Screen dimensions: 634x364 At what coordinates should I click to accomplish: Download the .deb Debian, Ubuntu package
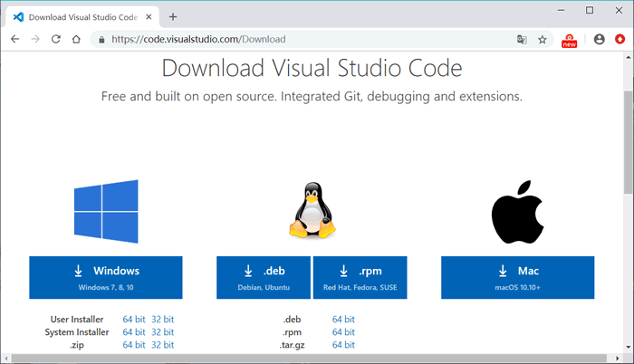point(264,277)
